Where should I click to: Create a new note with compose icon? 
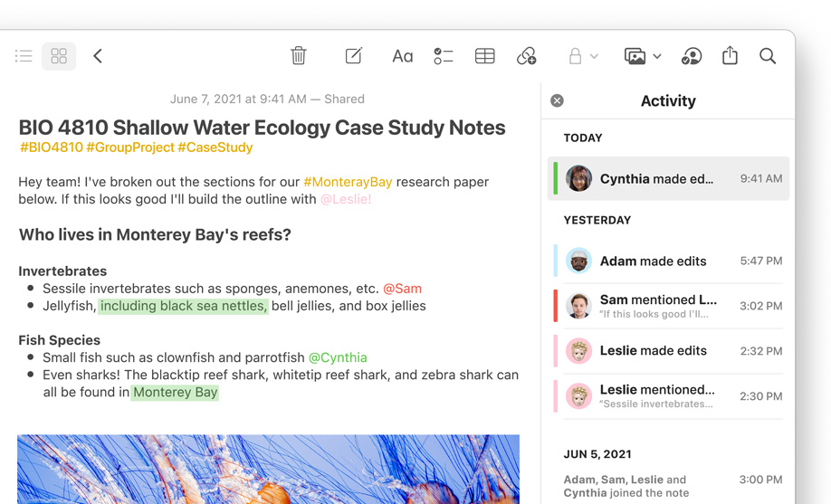(354, 56)
